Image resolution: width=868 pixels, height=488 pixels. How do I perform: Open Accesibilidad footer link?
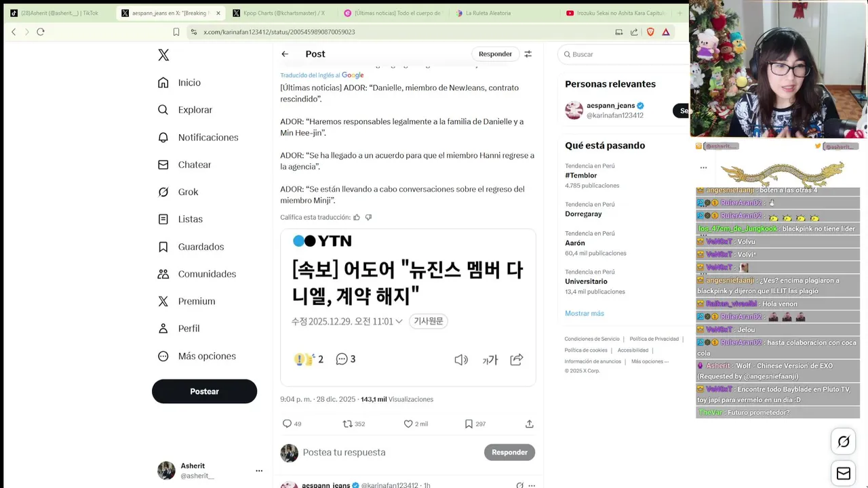click(x=633, y=350)
